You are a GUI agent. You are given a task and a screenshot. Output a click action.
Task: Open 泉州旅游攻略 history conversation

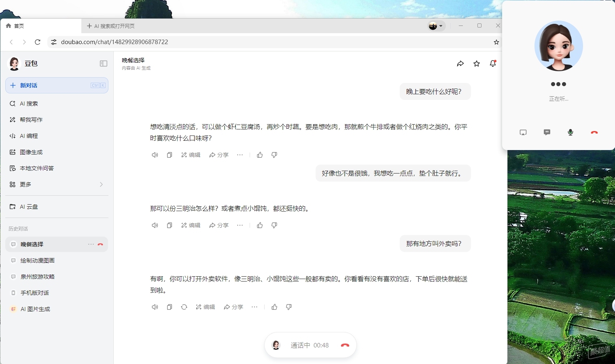coord(57,277)
